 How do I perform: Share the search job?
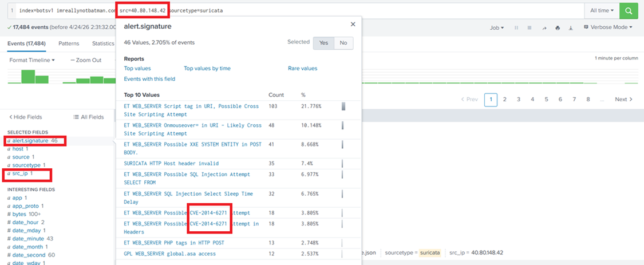[544, 28]
